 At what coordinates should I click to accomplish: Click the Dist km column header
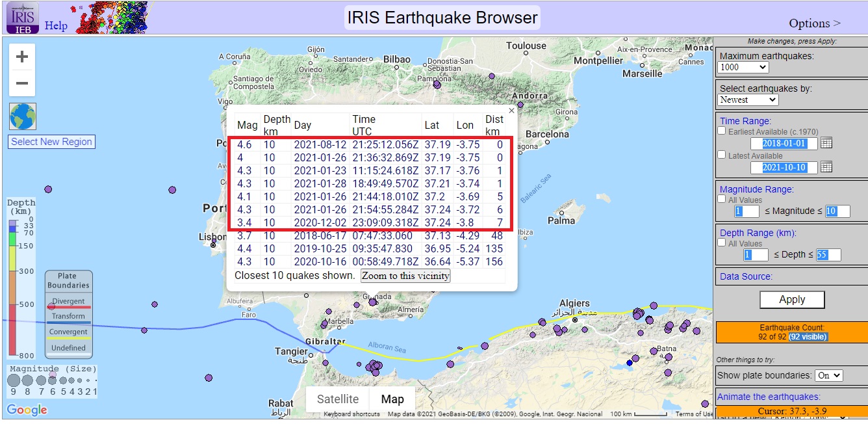494,125
